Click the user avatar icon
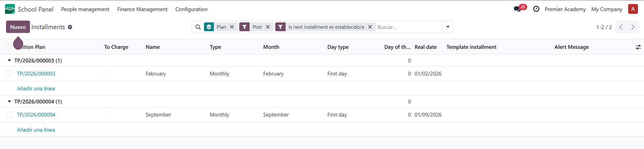644x149 pixels. (633, 9)
